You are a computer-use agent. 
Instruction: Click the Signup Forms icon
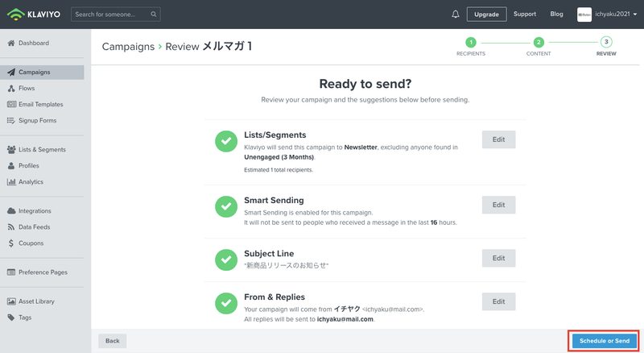pyautogui.click(x=11, y=120)
